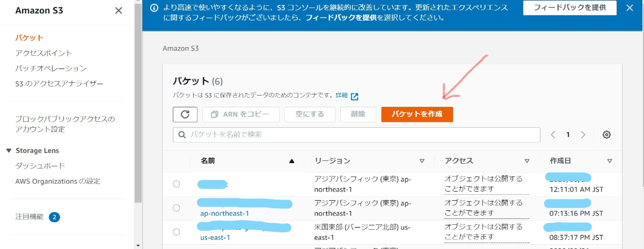The width and height of the screenshot is (644, 249).
Task: Click the external link icon next to 詳細
Action: pyautogui.click(x=354, y=97)
